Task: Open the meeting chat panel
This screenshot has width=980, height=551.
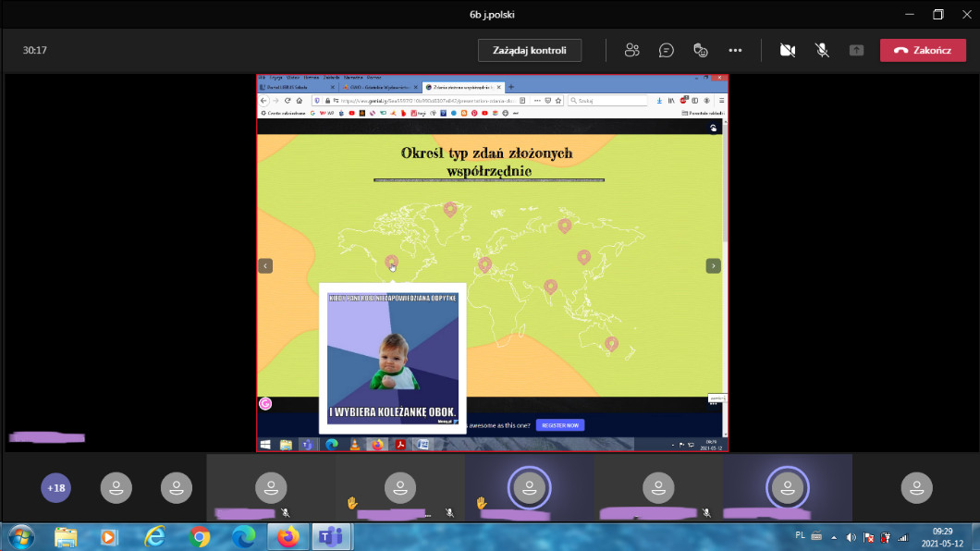Action: (667, 50)
